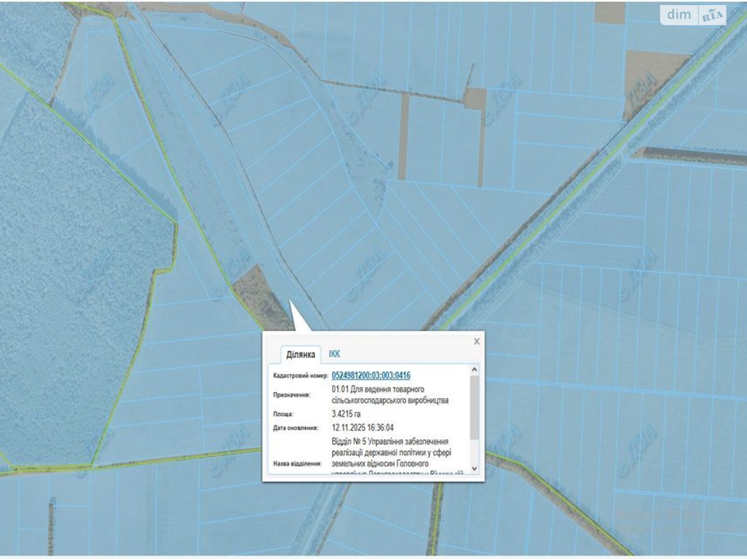Image resolution: width=747 pixels, height=560 pixels.
Task: Select the dark tree strip at right edge
Action: pyautogui.click(x=691, y=156)
